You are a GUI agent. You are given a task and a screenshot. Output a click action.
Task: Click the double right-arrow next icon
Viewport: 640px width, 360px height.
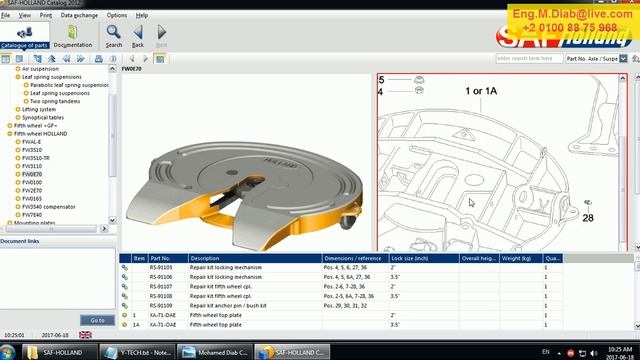coord(80,59)
